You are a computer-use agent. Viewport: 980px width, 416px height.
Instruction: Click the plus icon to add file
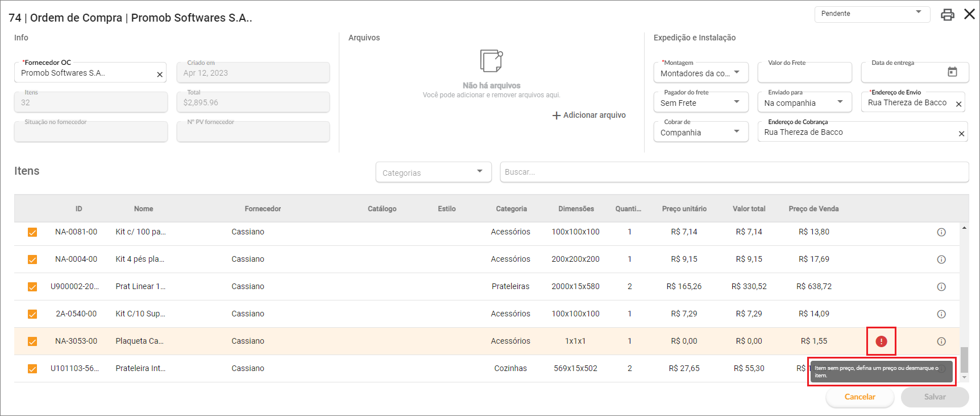[x=557, y=116]
